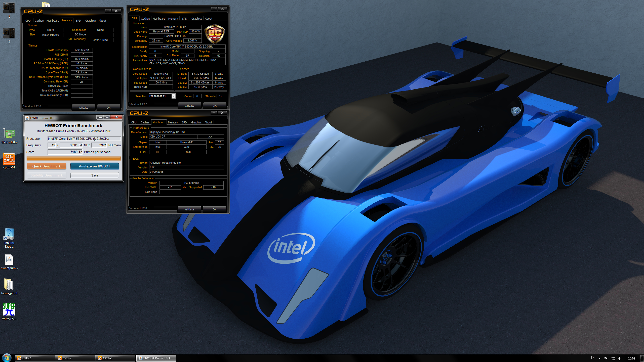Click the BIOS version F12 field
This screenshot has width=644, height=362.
(x=186, y=167)
